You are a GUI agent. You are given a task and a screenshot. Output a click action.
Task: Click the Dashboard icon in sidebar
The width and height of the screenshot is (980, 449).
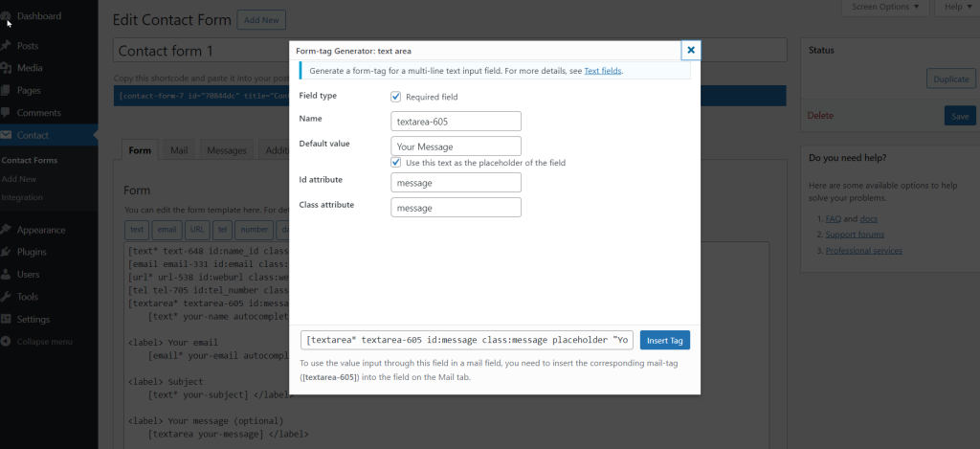8,16
